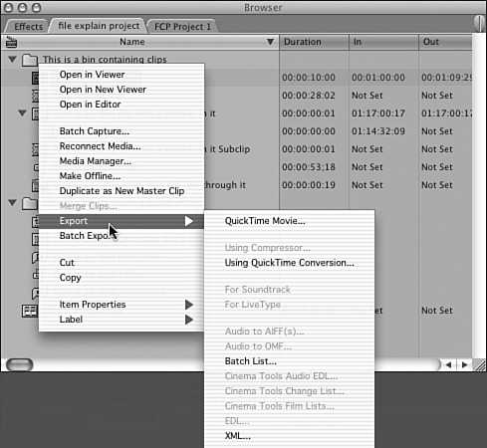Select the 'file explain project' tab

99,26
